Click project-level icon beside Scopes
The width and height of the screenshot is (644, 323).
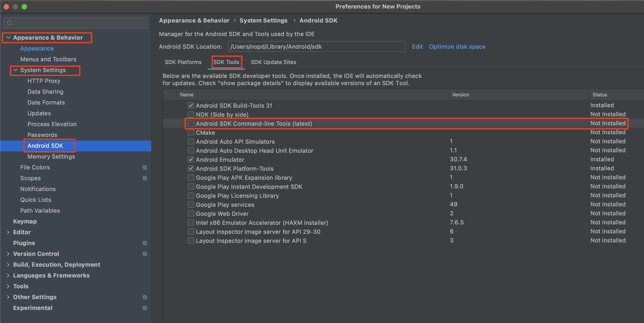tap(145, 178)
